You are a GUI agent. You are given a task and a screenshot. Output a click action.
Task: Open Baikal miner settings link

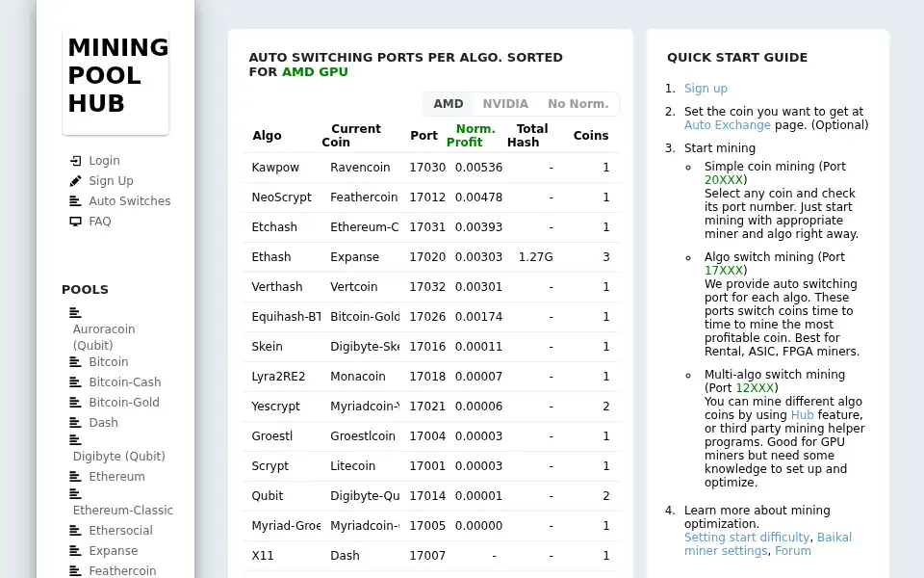tap(768, 543)
